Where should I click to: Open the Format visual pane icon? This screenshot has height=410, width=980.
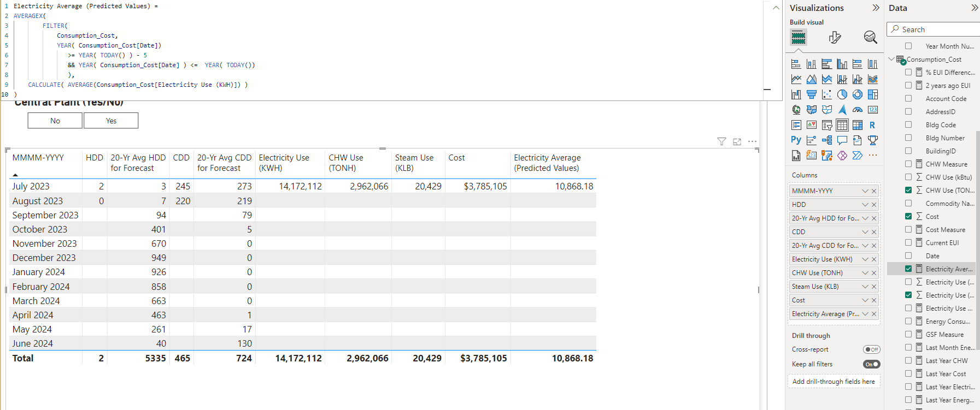coord(835,37)
